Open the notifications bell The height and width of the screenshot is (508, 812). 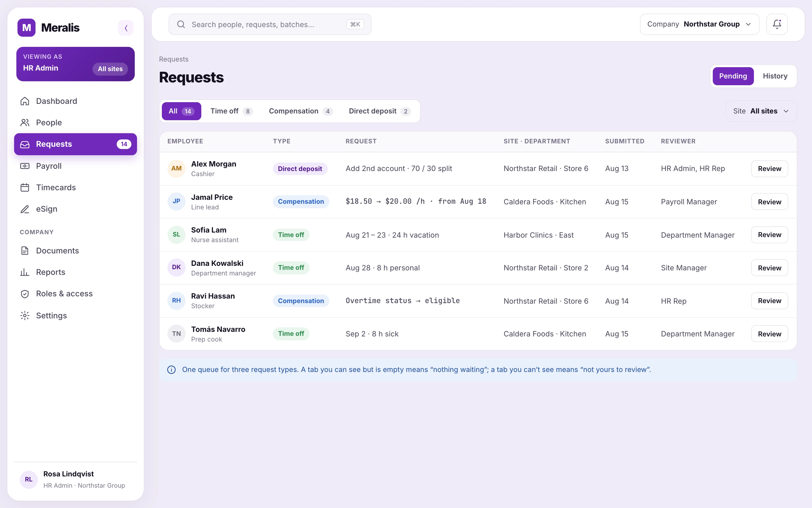click(777, 24)
